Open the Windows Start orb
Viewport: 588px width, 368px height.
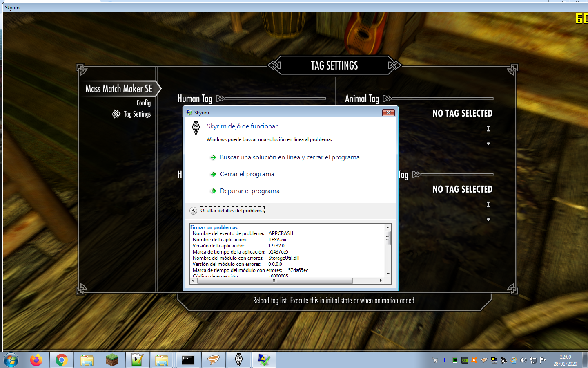(x=11, y=360)
